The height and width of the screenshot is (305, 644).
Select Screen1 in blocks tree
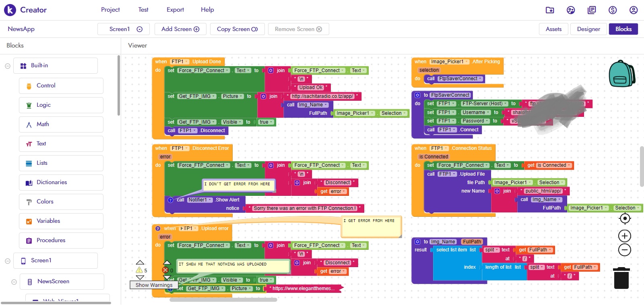click(x=56, y=261)
